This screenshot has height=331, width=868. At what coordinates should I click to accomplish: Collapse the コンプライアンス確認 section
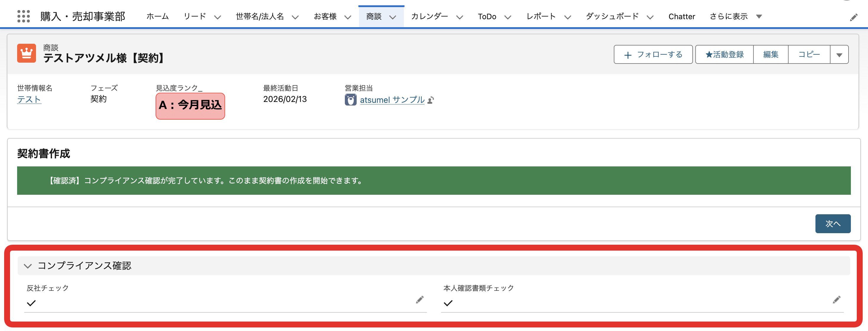coord(28,266)
